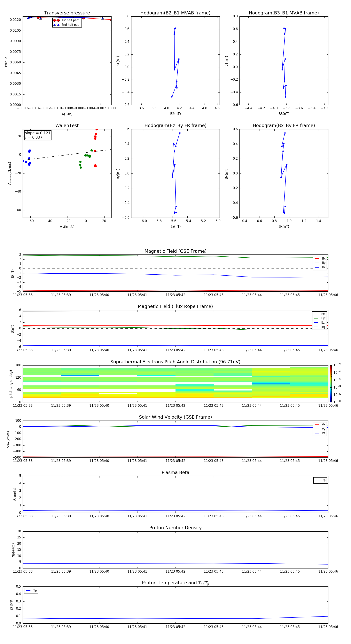Viewport: 351px width, 644px height.
Task: Select the Vz velocity legend entry
Action: (x=320, y=433)
